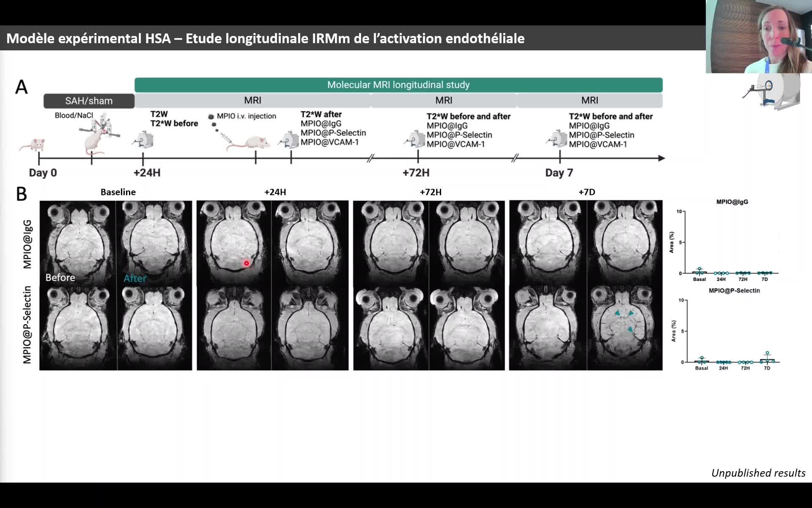Click the +72H timeline label

[416, 173]
